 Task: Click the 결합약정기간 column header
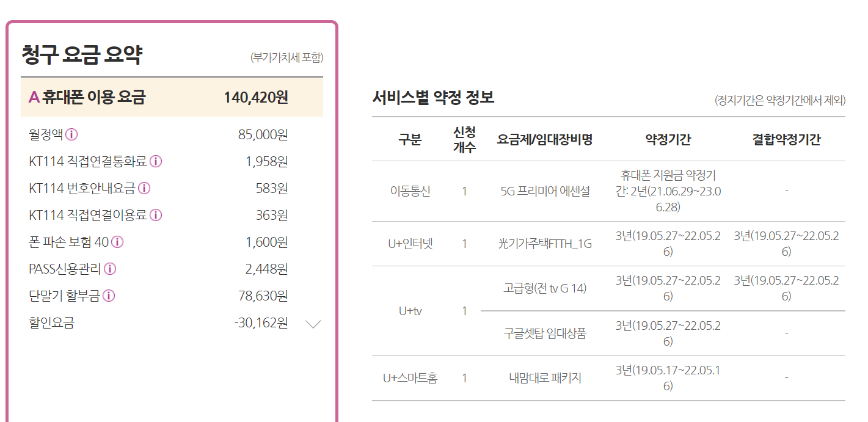coord(786,139)
